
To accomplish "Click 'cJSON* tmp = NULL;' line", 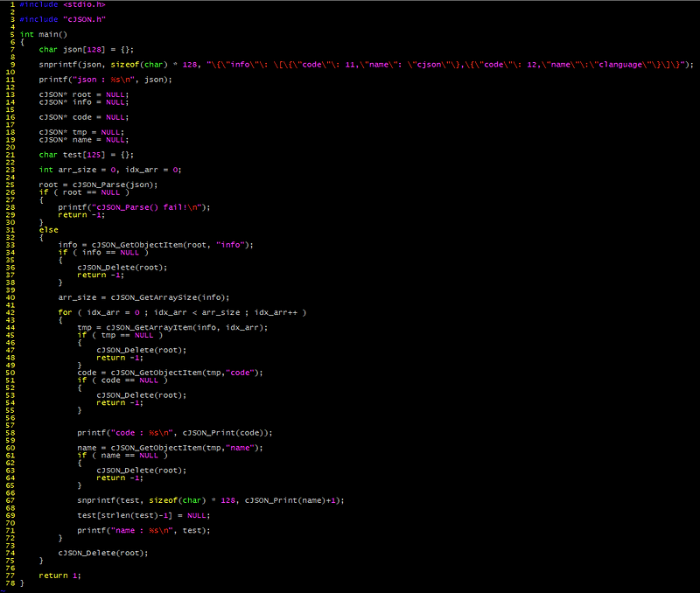I will point(81,132).
